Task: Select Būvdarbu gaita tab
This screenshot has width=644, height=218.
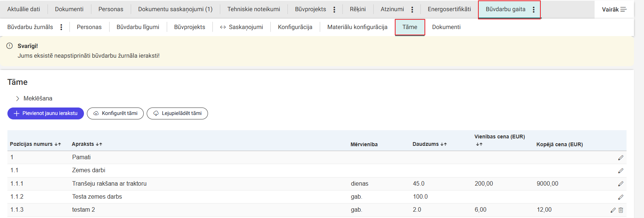Action: 505,9
